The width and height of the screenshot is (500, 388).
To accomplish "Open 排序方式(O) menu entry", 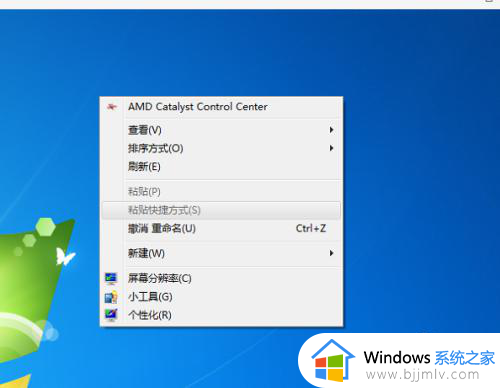I will (x=221, y=148).
